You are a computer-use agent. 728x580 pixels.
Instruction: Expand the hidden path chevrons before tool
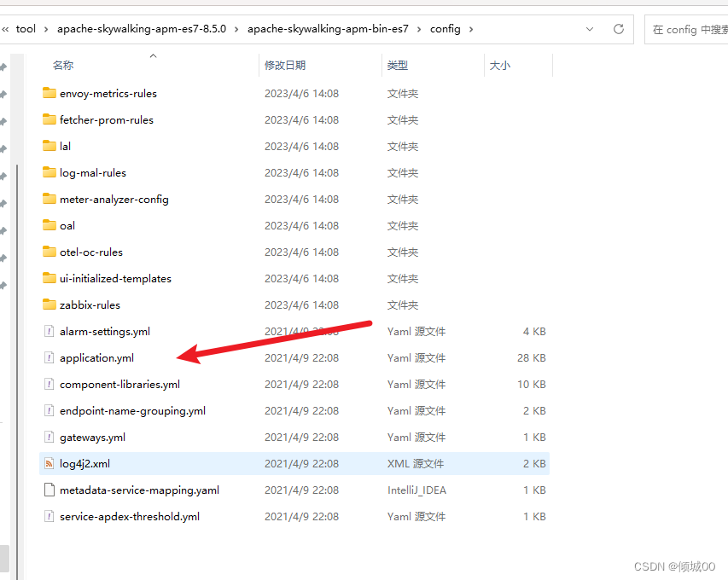click(5, 29)
